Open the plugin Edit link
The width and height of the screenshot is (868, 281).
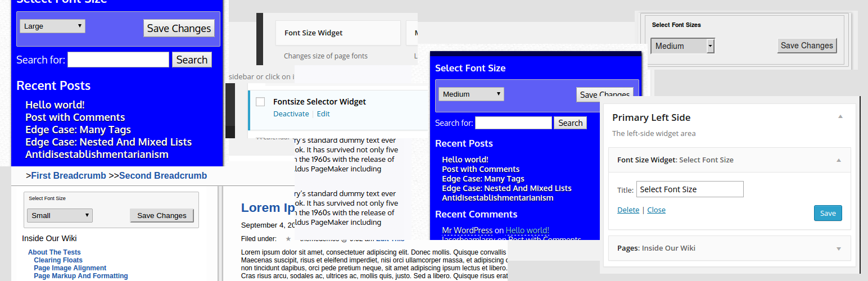click(323, 114)
